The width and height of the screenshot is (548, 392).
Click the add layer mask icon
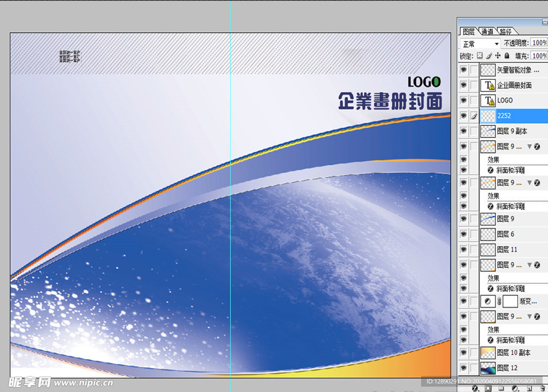point(488,388)
